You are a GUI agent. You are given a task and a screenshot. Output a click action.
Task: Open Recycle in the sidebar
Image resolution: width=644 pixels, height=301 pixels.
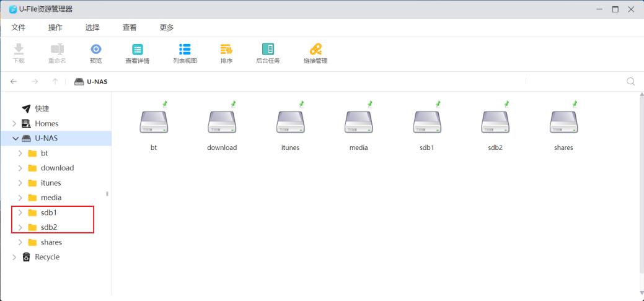[47, 257]
